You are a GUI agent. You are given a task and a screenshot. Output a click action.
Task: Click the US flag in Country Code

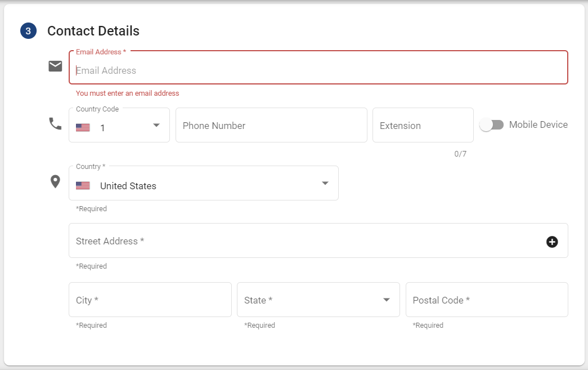[83, 128]
